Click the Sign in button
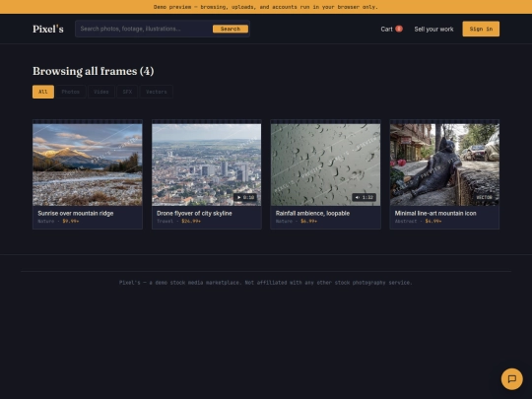Screen dimensions: 532x399 (481, 29)
